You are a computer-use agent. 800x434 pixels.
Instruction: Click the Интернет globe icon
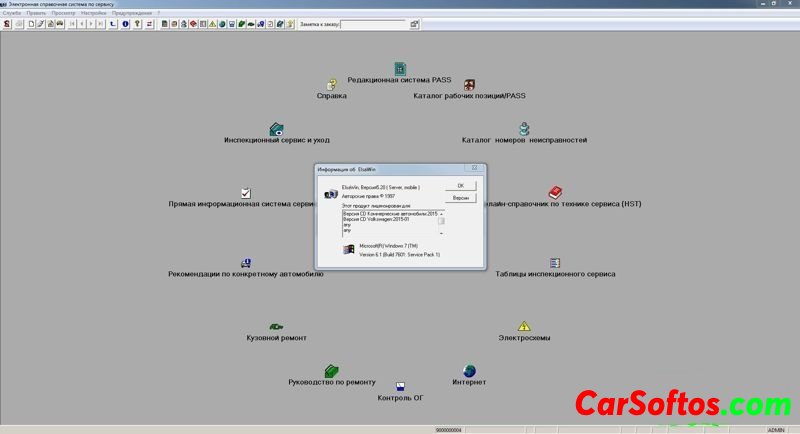469,371
